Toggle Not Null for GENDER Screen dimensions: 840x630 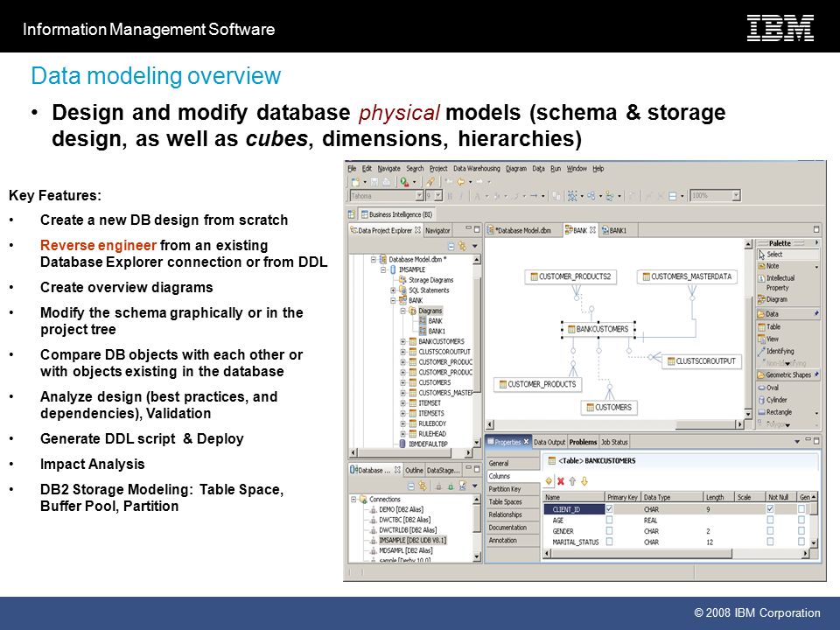pos(770,530)
